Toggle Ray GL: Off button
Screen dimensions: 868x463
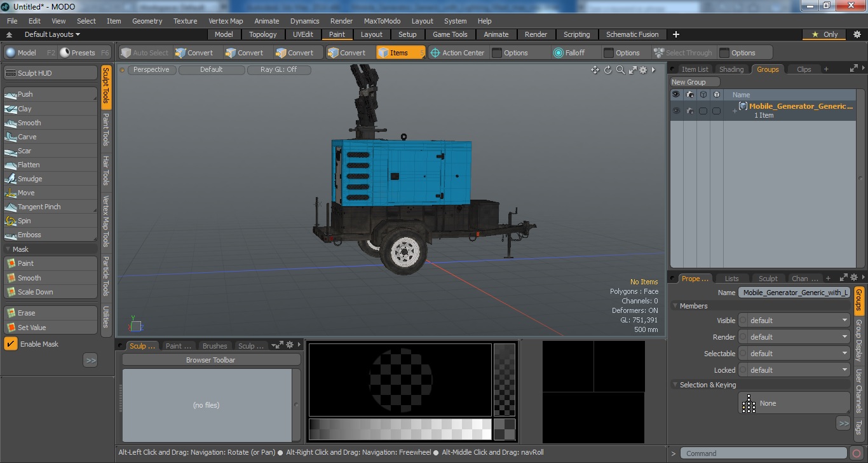pos(278,70)
